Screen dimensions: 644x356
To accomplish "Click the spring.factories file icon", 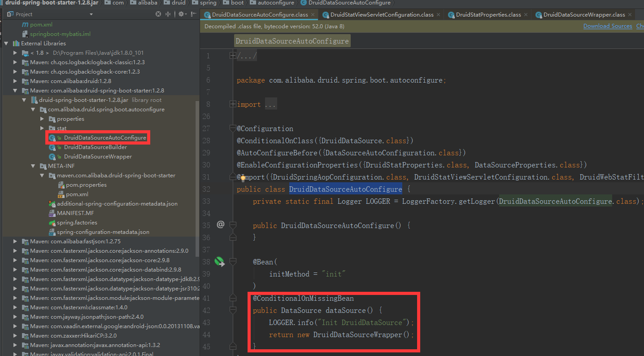I will tap(52, 223).
